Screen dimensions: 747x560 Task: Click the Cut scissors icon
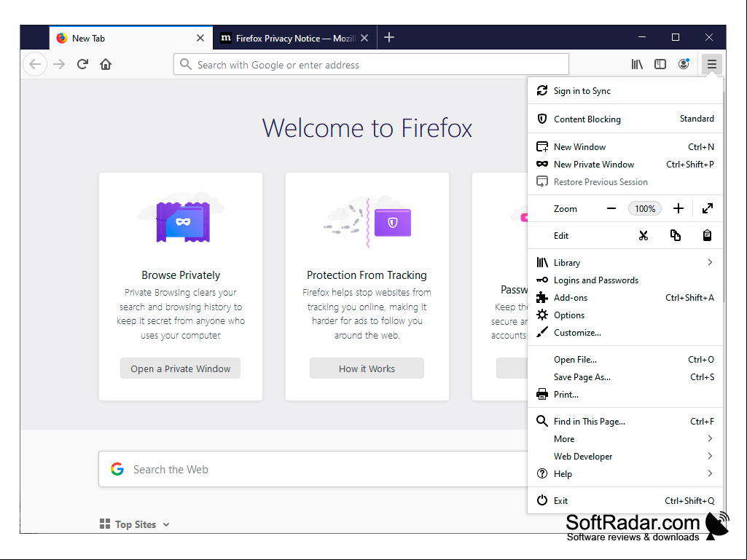coord(644,236)
